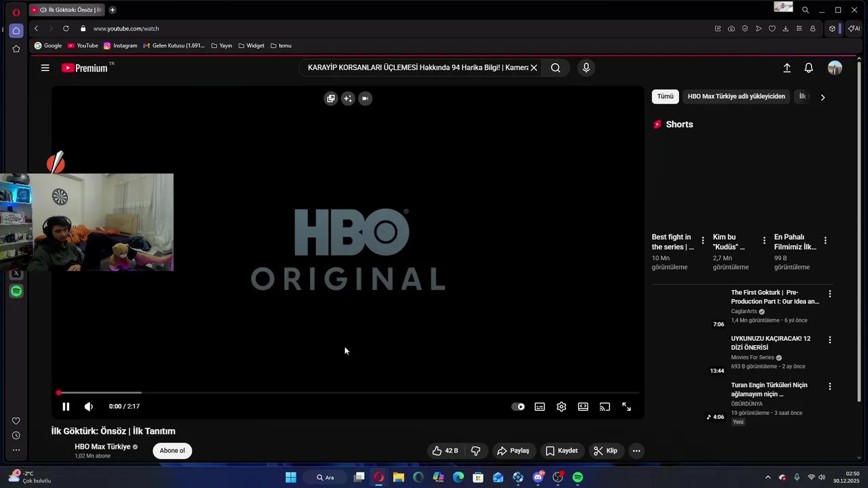Submit YouTube search with magnifier
Image resolution: width=868 pixels, height=488 pixels.
[555, 68]
